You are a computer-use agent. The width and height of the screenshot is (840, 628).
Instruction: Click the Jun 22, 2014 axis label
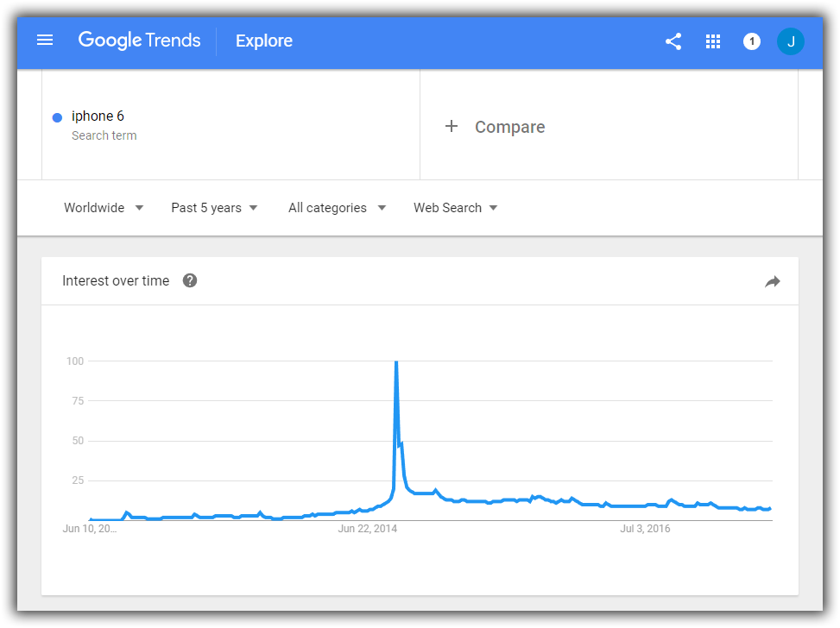368,529
